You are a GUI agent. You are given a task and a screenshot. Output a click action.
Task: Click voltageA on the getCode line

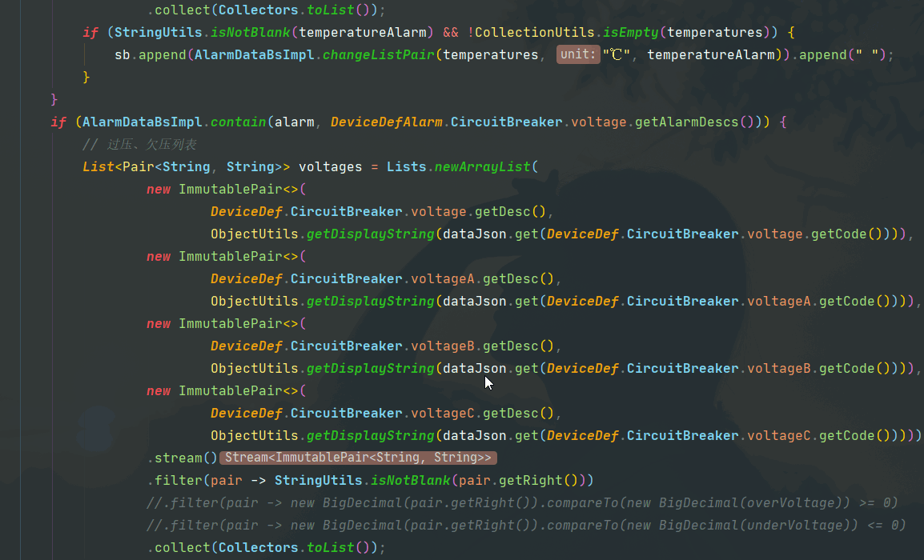tap(779, 301)
